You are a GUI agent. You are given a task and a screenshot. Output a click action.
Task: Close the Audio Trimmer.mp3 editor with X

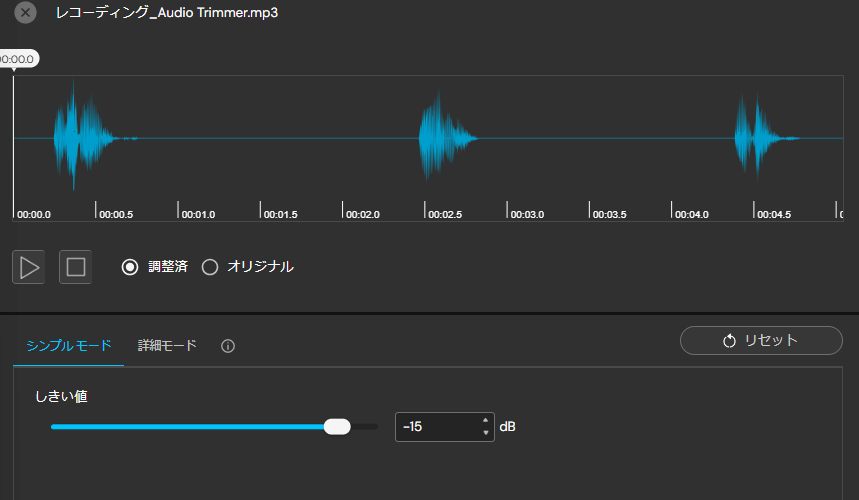25,12
